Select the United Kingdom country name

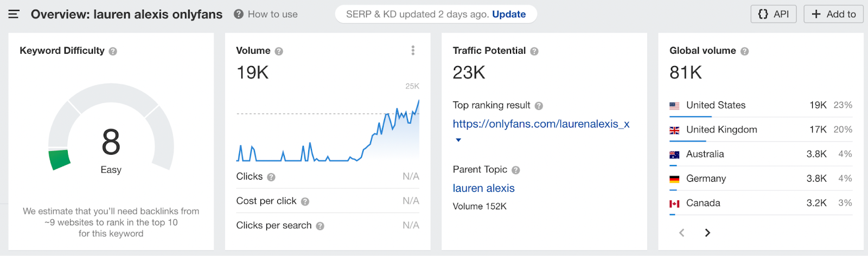click(x=722, y=130)
